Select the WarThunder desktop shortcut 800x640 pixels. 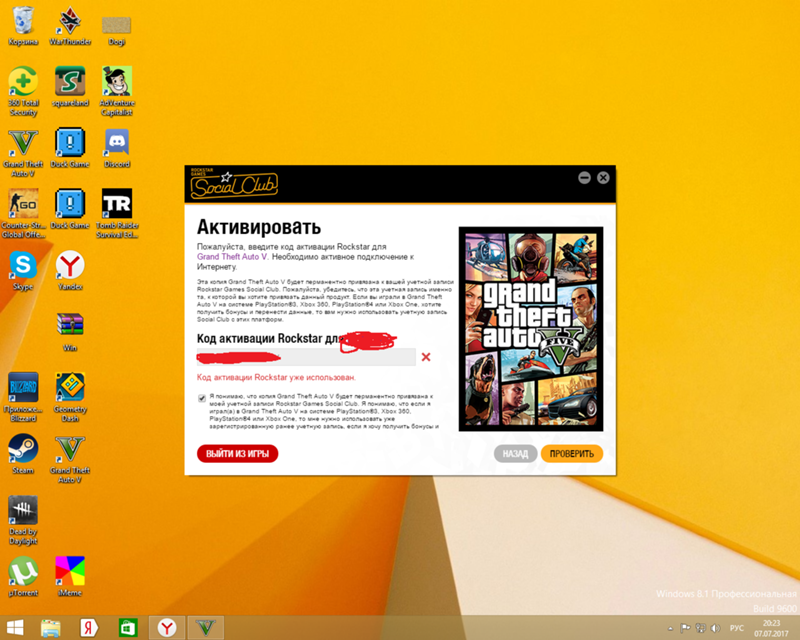point(70,26)
